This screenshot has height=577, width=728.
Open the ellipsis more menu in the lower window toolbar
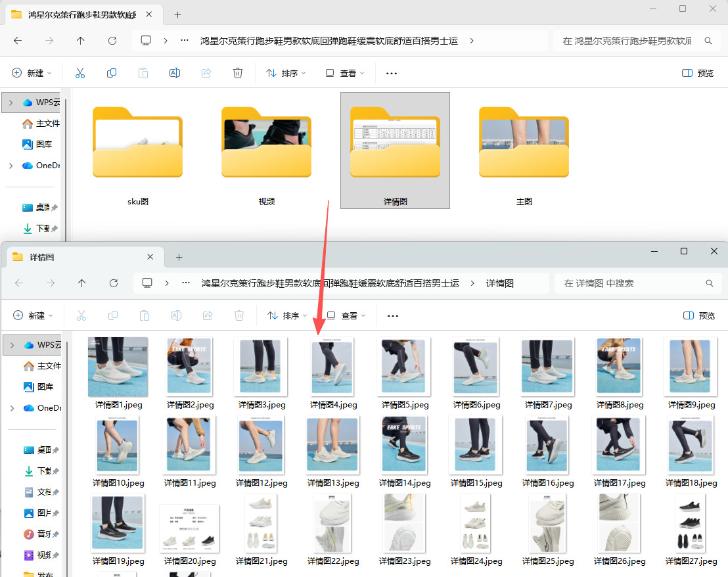pos(393,315)
